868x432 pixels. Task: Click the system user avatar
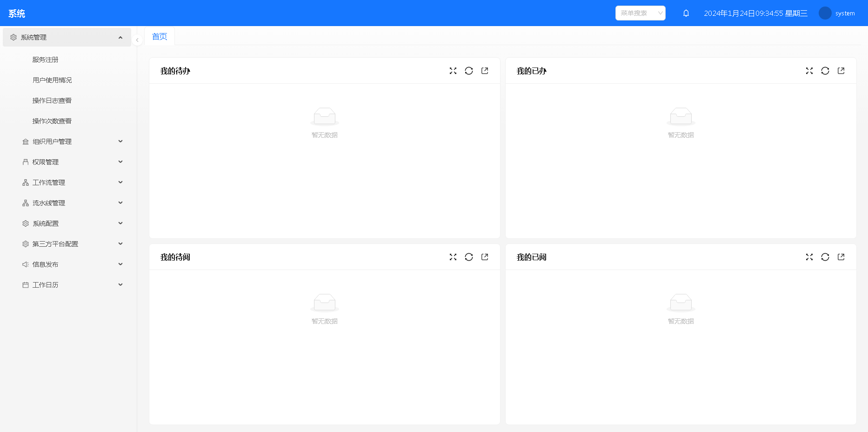(x=825, y=13)
